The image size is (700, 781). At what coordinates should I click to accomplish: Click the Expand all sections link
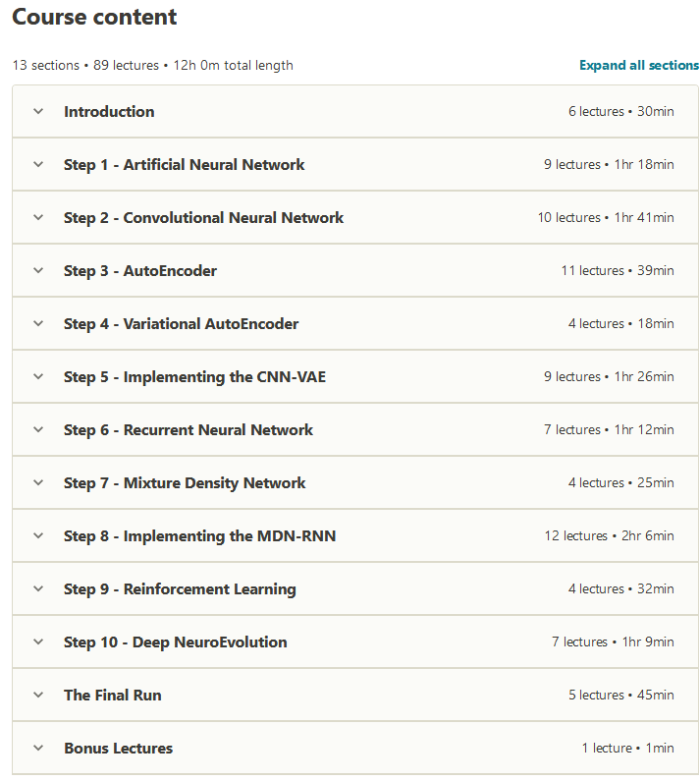click(x=639, y=66)
